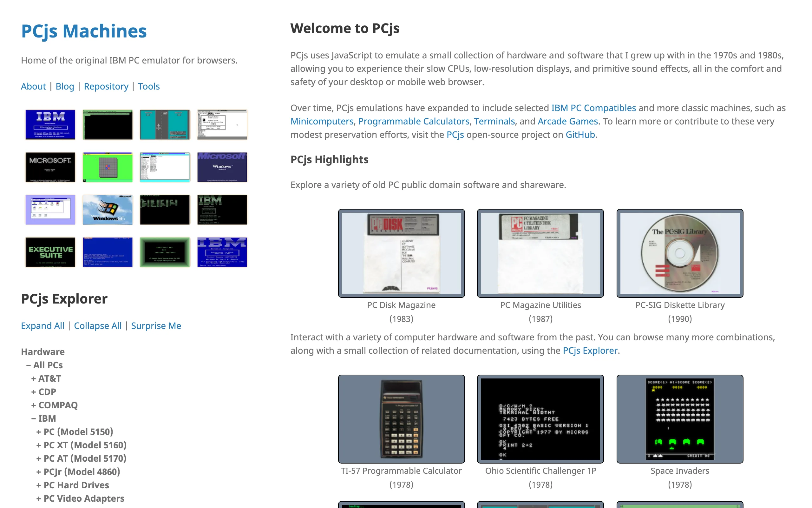Expand the CDP tree node
Image resolution: width=812 pixels, height=508 pixels.
tap(44, 392)
